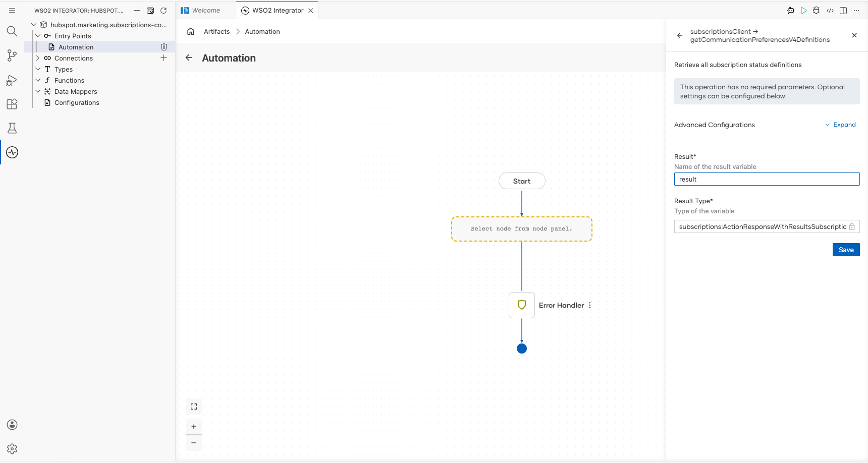
Task: Close the getCommunicationPreferencesV4Definitions panel
Action: pyautogui.click(x=854, y=35)
